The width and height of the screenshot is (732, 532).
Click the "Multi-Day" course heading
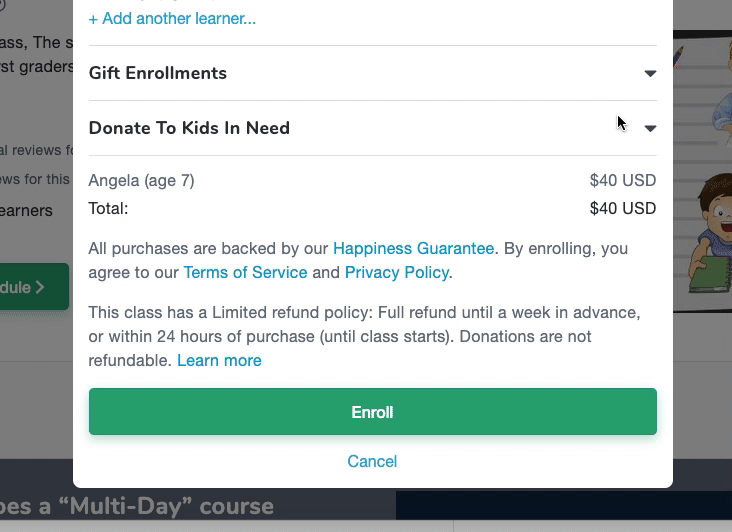click(137, 506)
